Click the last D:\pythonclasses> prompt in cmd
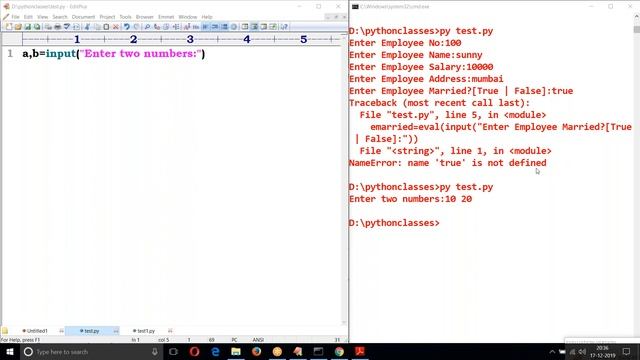Screen dimensions: 640x360 pos(394,223)
